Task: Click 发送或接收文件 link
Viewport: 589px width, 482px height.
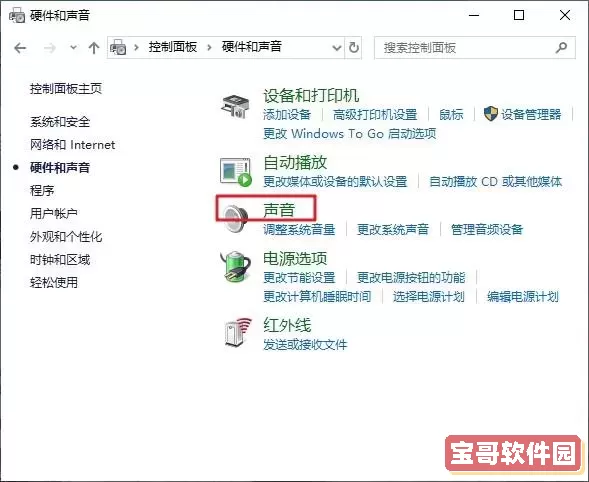Action: pos(305,344)
